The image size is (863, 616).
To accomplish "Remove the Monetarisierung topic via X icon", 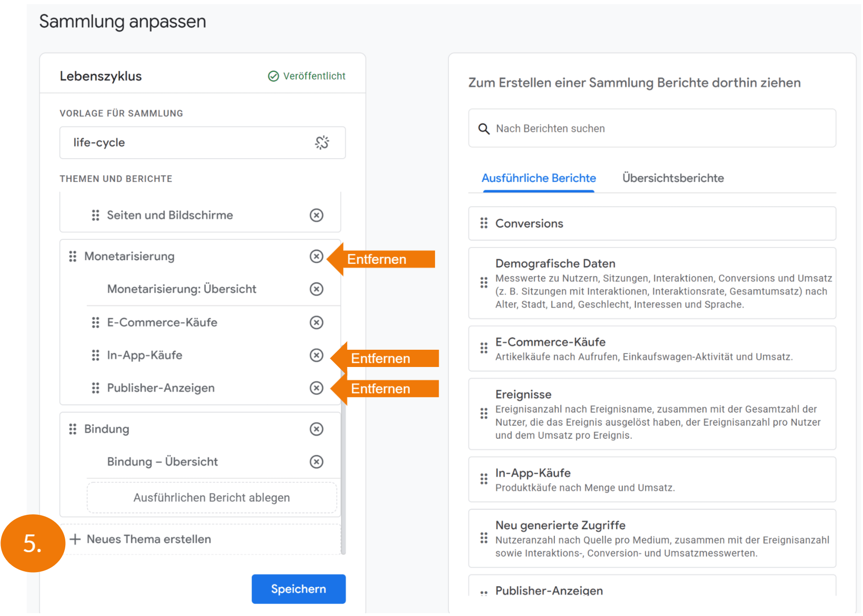I will pos(316,256).
